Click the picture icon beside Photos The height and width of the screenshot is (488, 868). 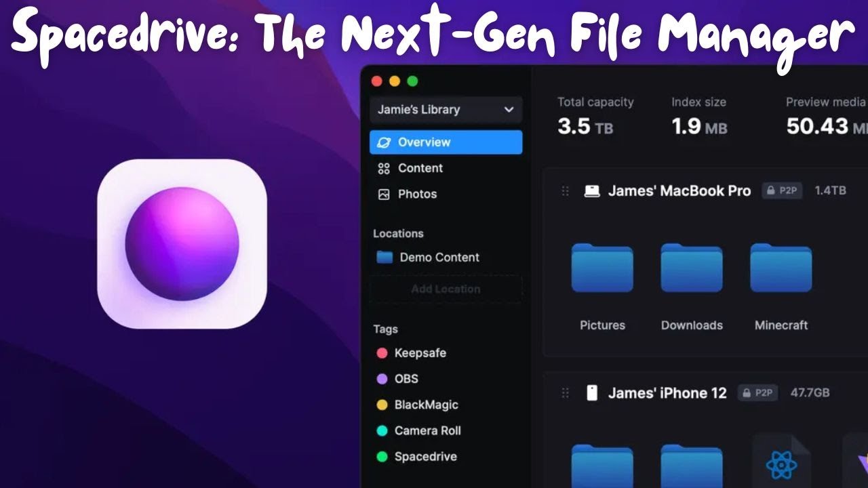click(x=384, y=194)
